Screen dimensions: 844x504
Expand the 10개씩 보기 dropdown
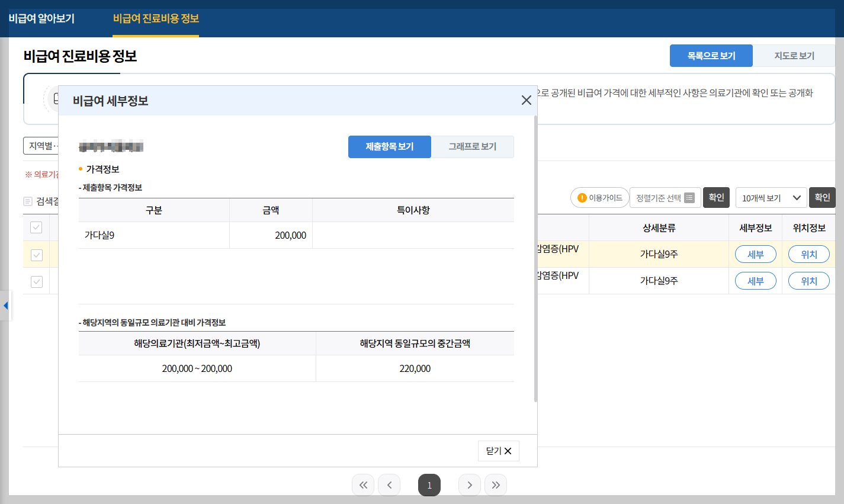[x=771, y=198]
